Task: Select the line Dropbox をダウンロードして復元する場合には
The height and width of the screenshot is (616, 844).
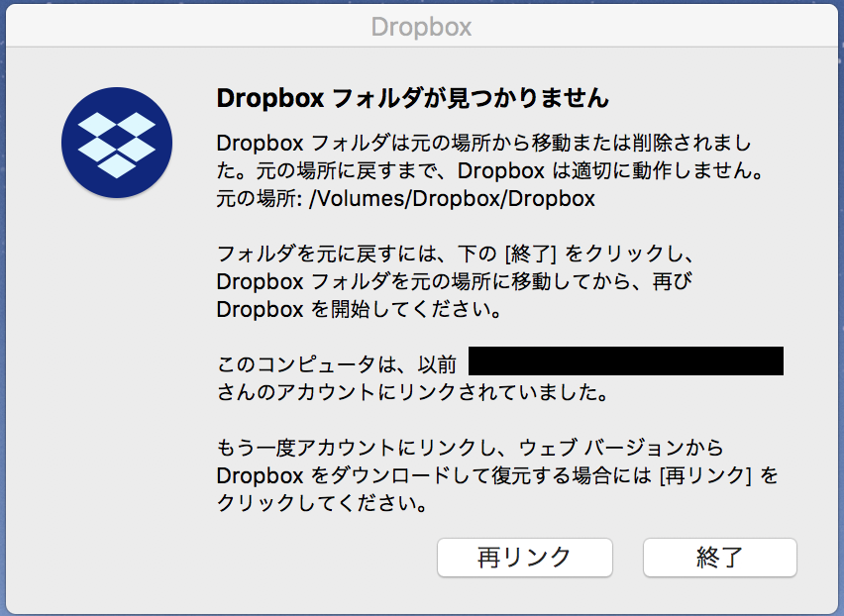Action: click(497, 475)
